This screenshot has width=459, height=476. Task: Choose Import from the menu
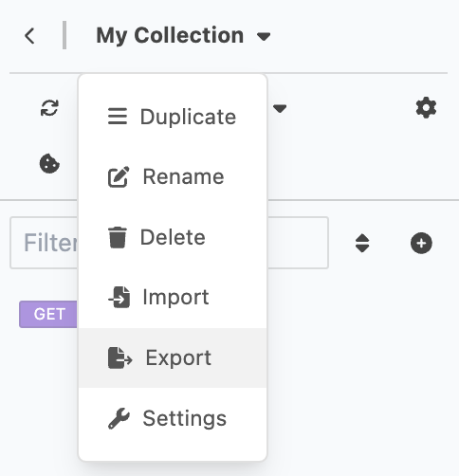[173, 298]
